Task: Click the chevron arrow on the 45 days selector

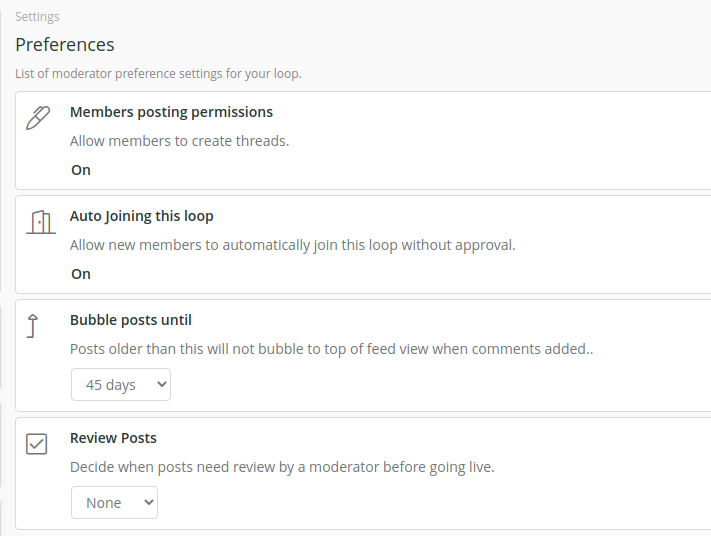Action: [x=161, y=385]
